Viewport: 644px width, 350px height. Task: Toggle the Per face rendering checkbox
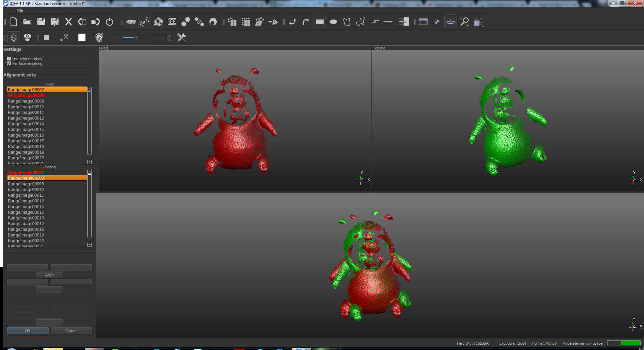(x=9, y=63)
